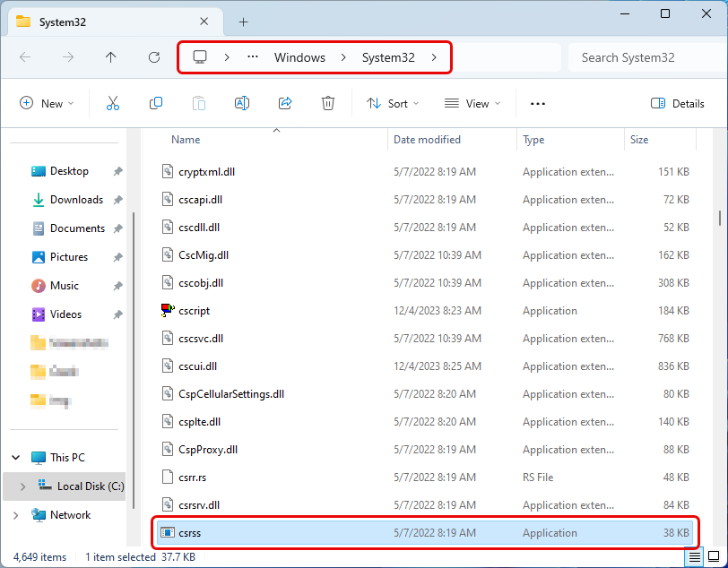Cut the selected csrss file
728x568 pixels.
coord(112,103)
